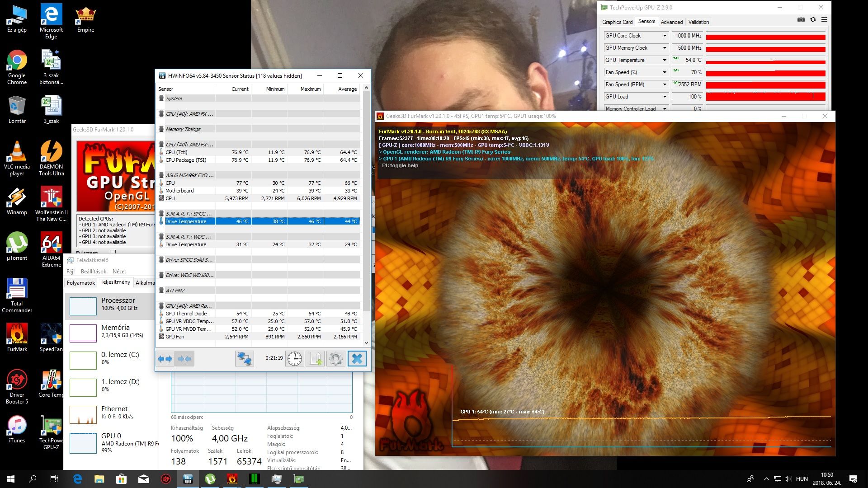Open the GPU Load dropdown
The image size is (868, 488).
tap(665, 97)
